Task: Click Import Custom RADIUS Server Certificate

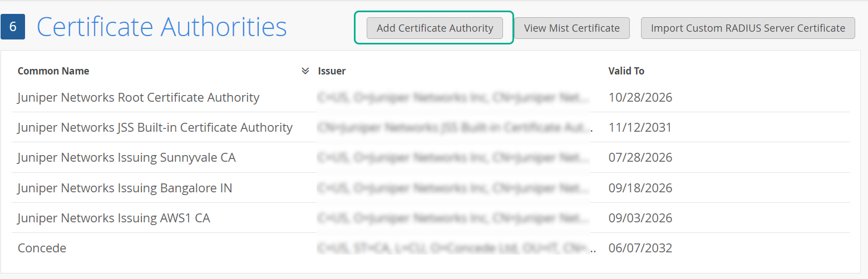Action: 748,28
